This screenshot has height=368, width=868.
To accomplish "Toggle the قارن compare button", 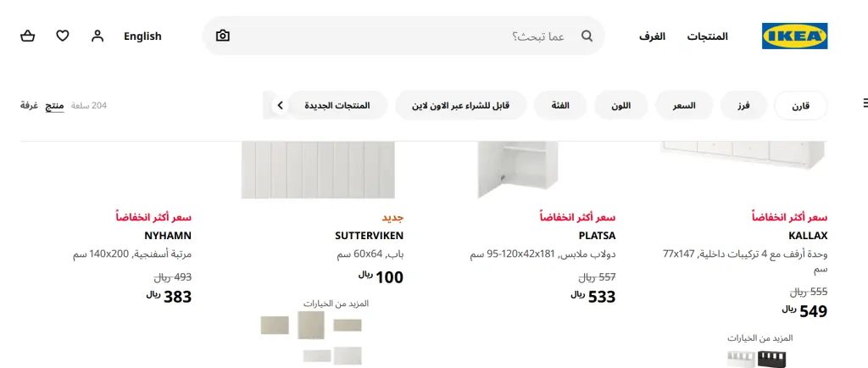I will pyautogui.click(x=800, y=106).
